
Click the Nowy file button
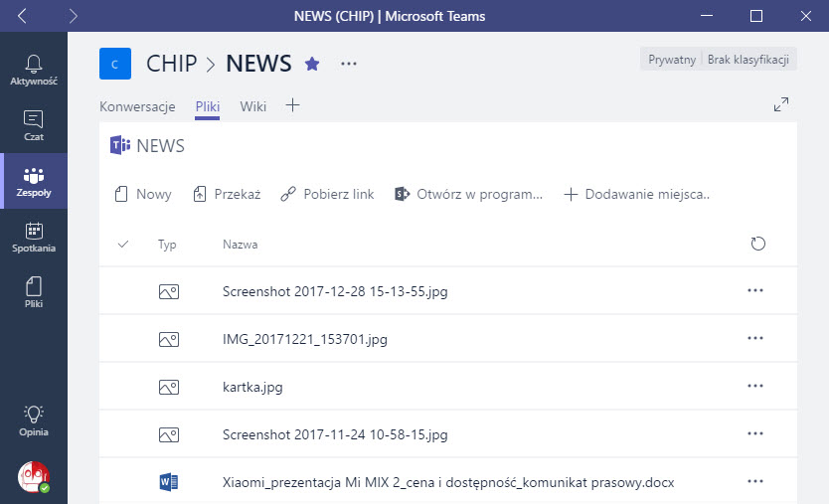[x=143, y=194]
